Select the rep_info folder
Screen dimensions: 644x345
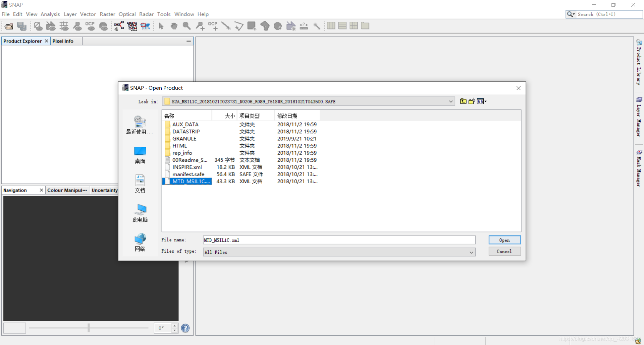(x=182, y=153)
